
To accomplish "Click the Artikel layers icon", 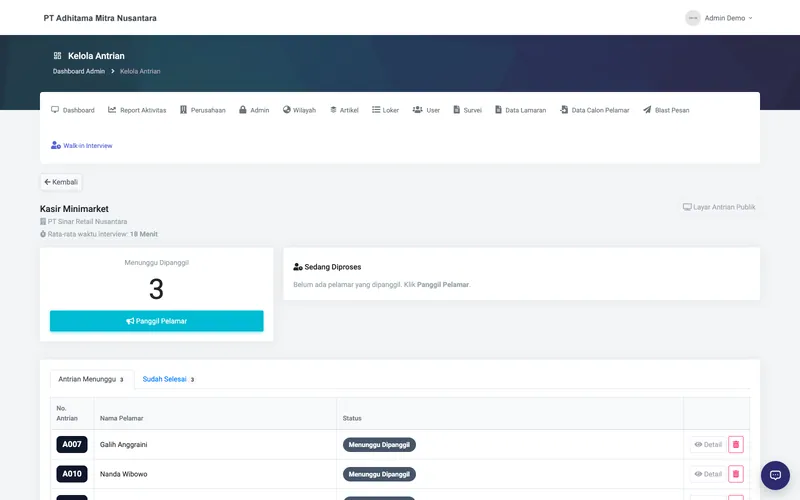I will 333,110.
